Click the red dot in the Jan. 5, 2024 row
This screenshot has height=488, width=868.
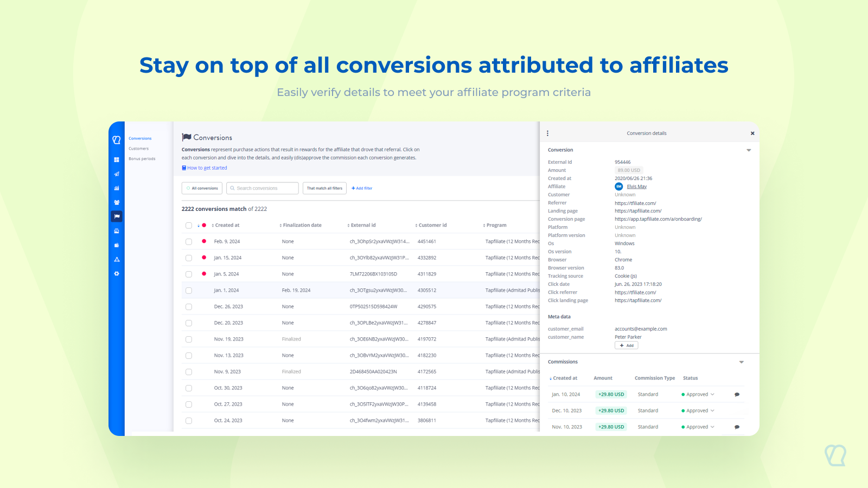tap(204, 274)
